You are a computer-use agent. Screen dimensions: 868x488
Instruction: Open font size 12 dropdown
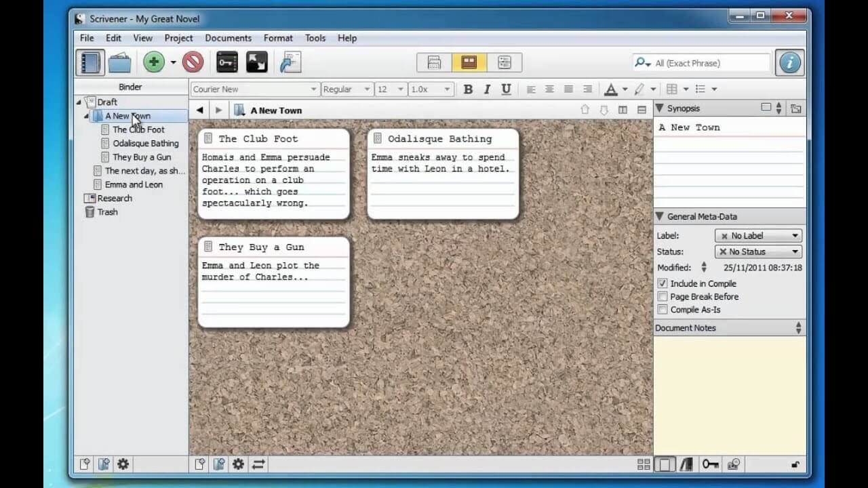[391, 89]
